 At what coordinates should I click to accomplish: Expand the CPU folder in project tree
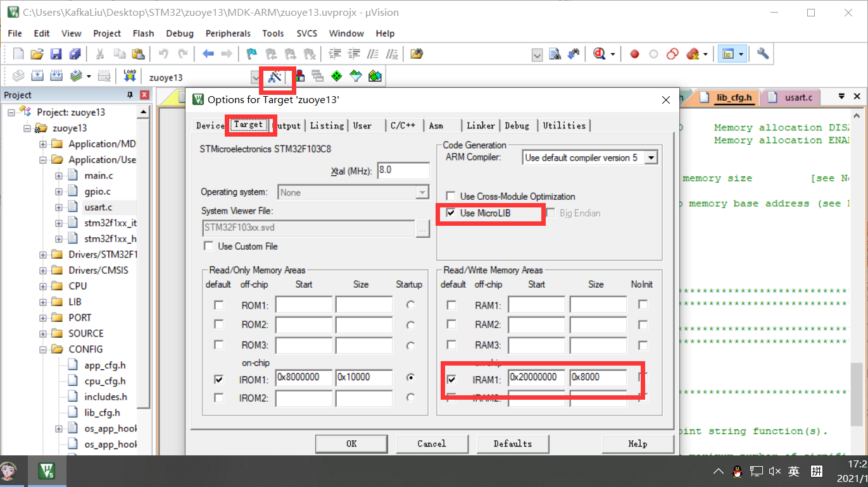point(44,287)
